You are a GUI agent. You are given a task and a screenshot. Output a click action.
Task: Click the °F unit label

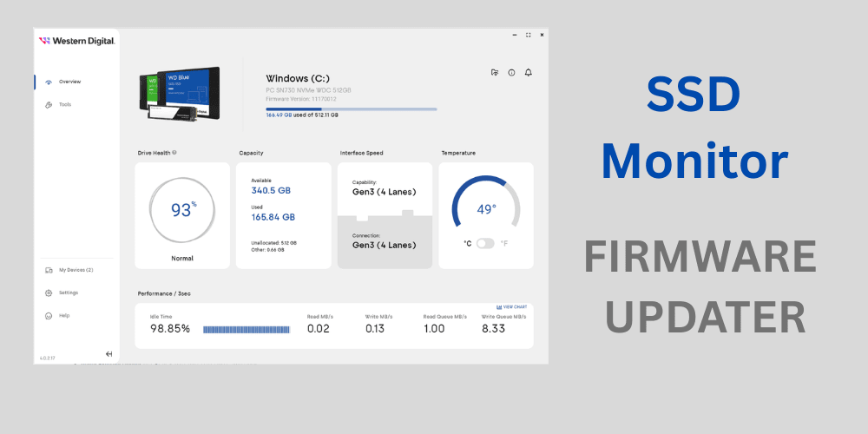(503, 243)
